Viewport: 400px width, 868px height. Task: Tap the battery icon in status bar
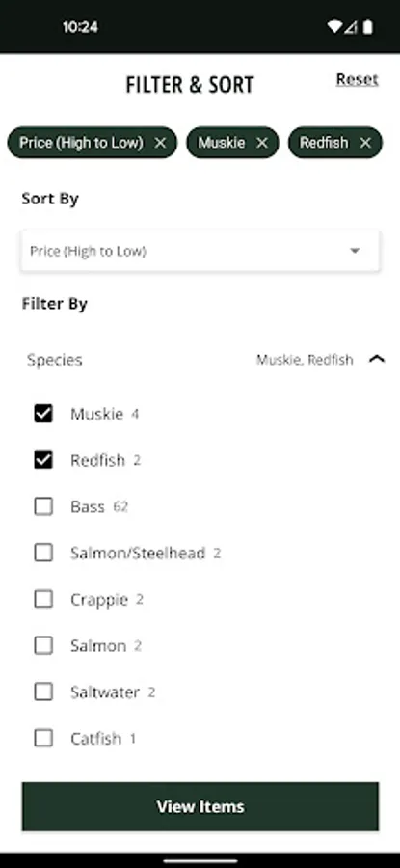368,27
